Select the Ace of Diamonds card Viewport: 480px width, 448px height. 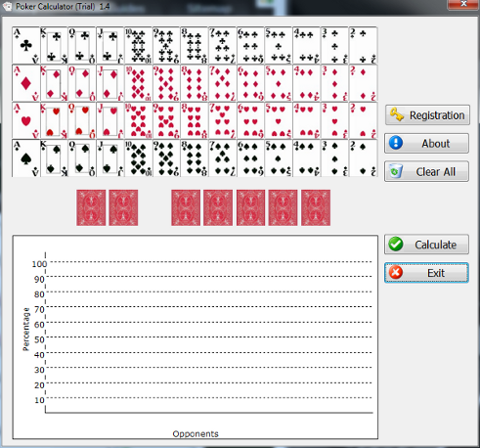click(25, 83)
